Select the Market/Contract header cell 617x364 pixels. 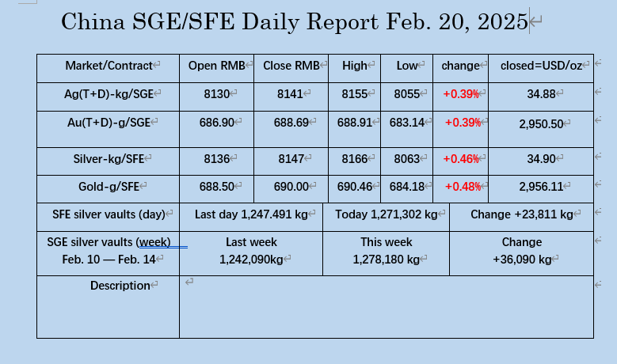click(109, 68)
